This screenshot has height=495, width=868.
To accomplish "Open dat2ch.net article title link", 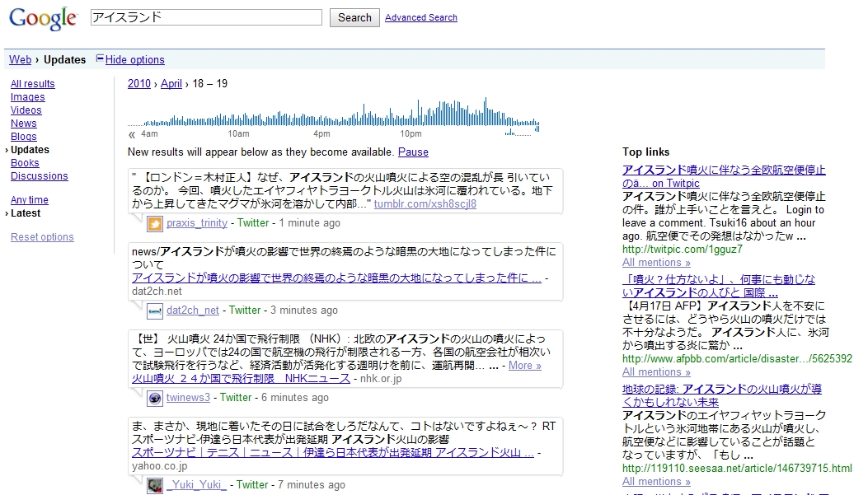I will coord(336,278).
